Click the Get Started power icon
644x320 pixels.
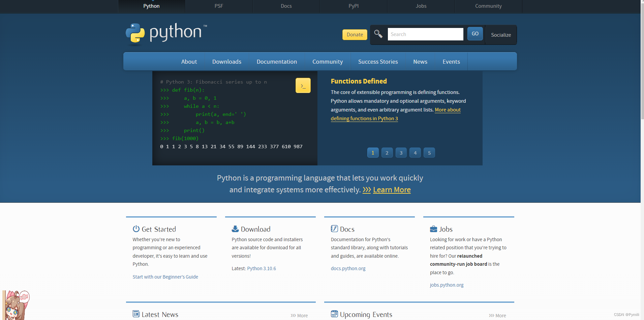point(136,229)
